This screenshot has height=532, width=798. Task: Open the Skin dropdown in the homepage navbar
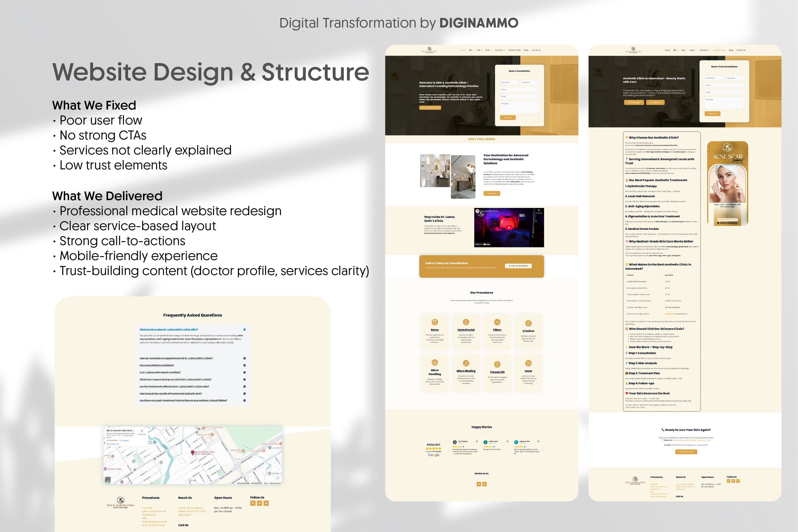coord(471,50)
